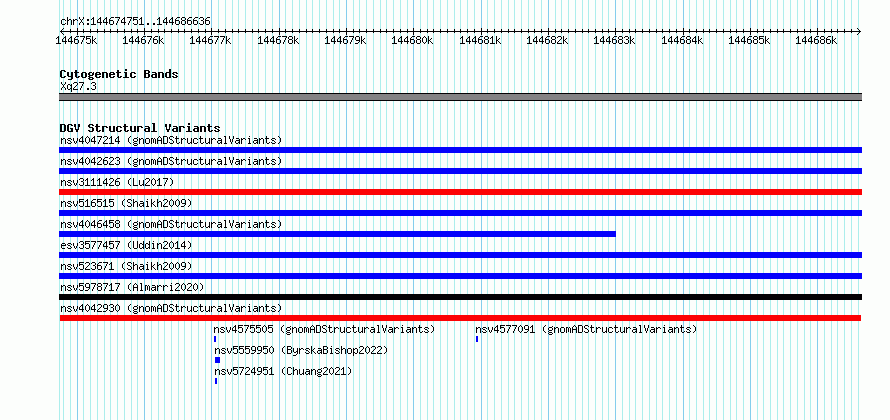Viewport: 890px width, 420px height.
Task: Click the nsv4577091 (gnomADStructuralVariants) label
Action: [x=586, y=329]
